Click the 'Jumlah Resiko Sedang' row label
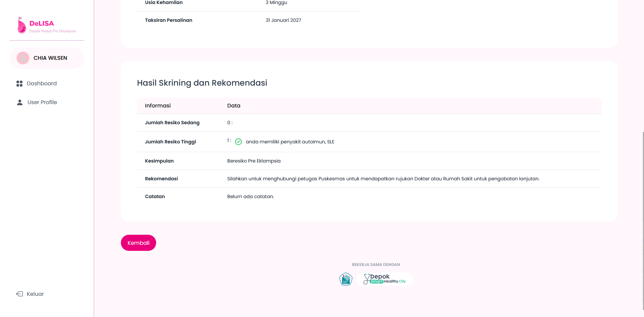644x317 pixels. tap(172, 123)
